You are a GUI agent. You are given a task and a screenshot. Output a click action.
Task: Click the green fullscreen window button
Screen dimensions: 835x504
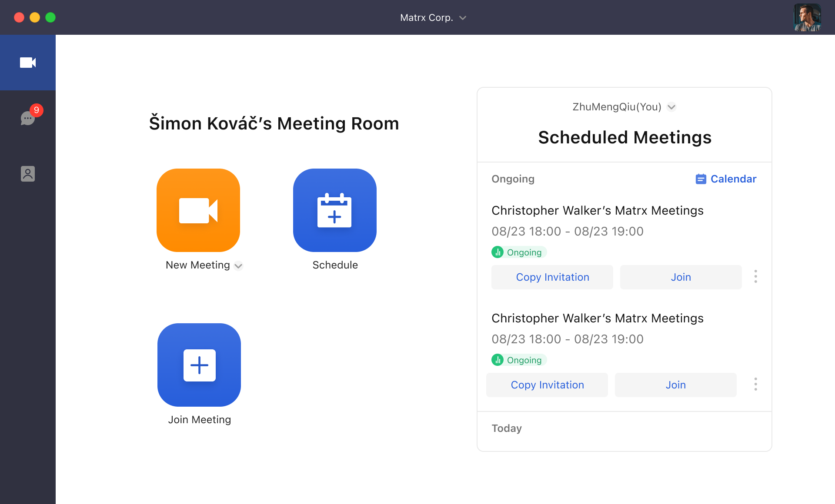point(50,17)
